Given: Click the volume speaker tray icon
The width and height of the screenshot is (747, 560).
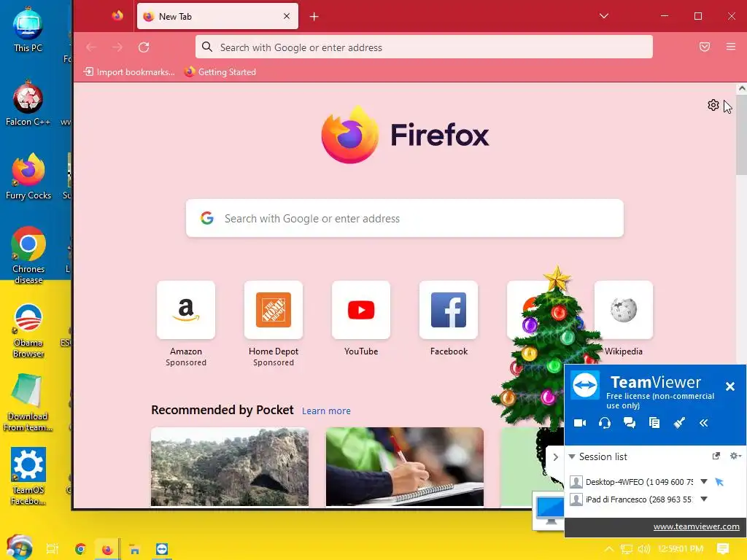Looking at the screenshot, I should (x=644, y=549).
